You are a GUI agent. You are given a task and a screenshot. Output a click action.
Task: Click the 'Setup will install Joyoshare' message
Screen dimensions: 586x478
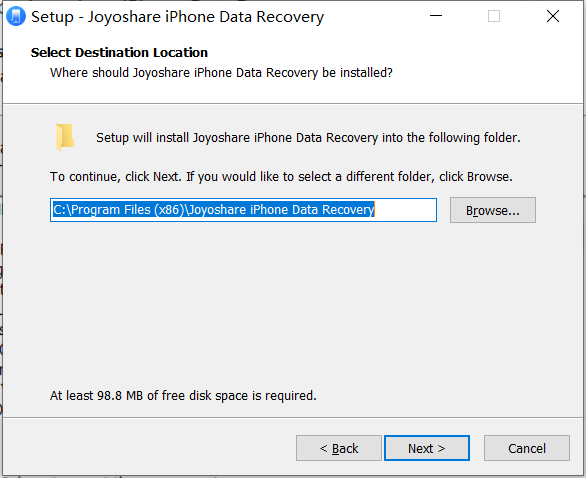pos(308,138)
